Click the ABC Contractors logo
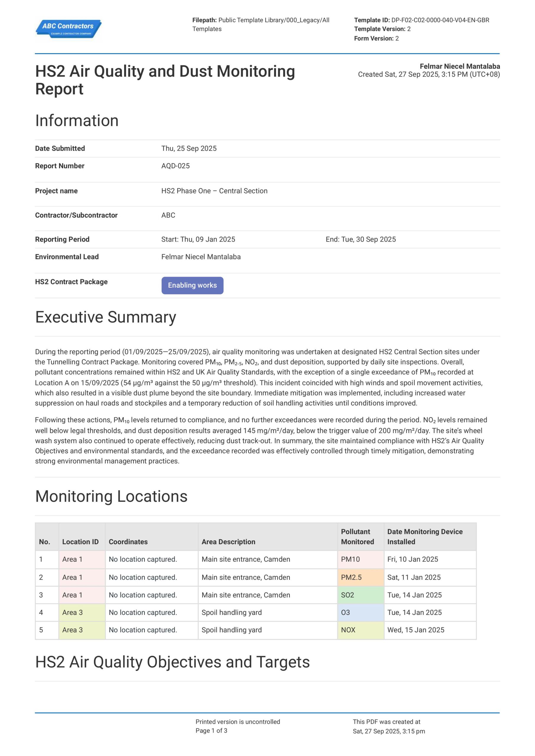Screen dimensions: 535x756 tap(69, 29)
